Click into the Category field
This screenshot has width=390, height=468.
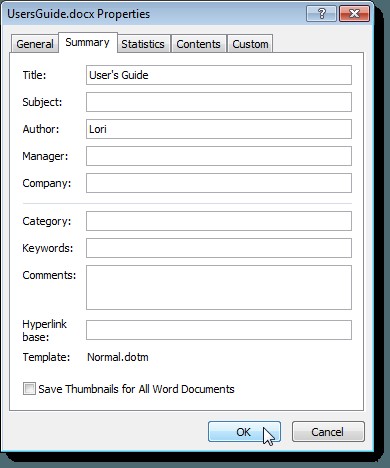(x=219, y=221)
